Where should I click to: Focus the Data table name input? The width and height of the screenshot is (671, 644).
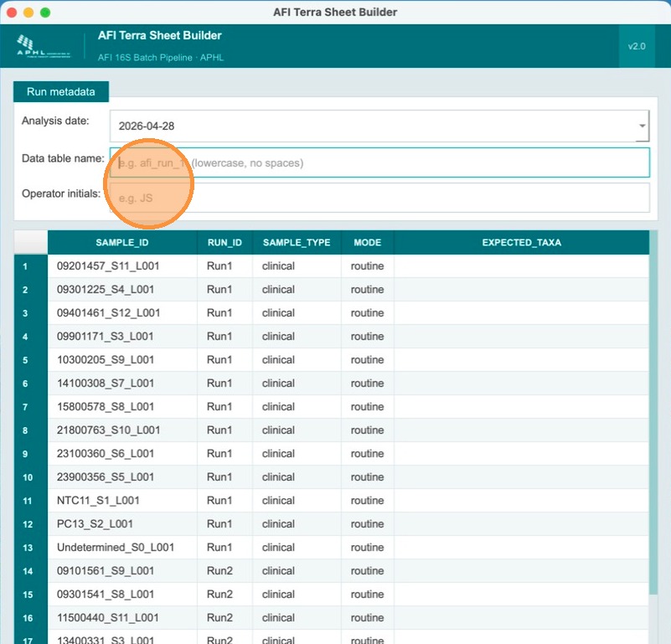coord(379,162)
